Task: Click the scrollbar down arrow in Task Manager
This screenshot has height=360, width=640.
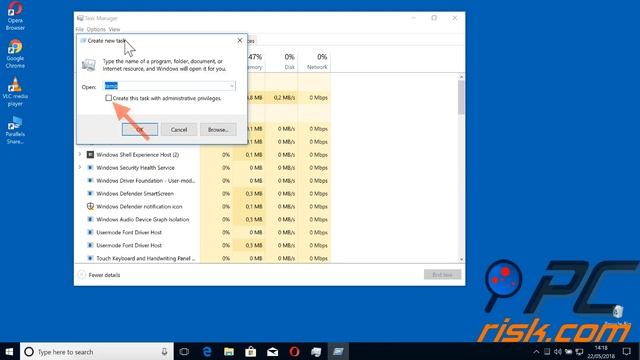Action: tap(461, 259)
